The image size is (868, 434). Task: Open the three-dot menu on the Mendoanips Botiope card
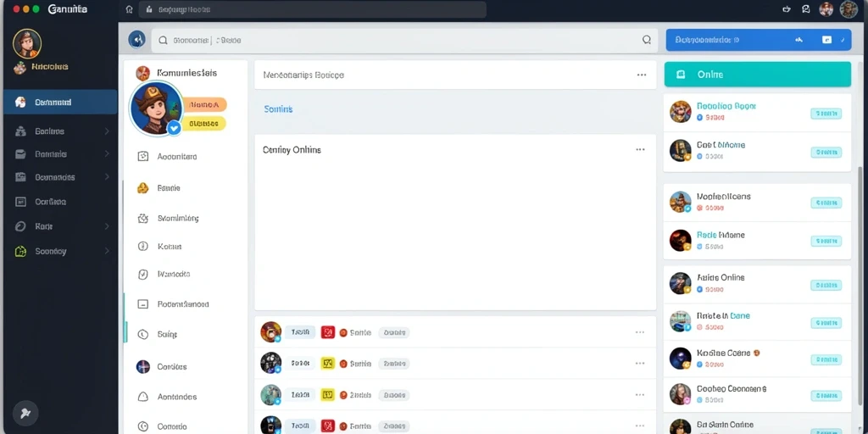pyautogui.click(x=642, y=75)
